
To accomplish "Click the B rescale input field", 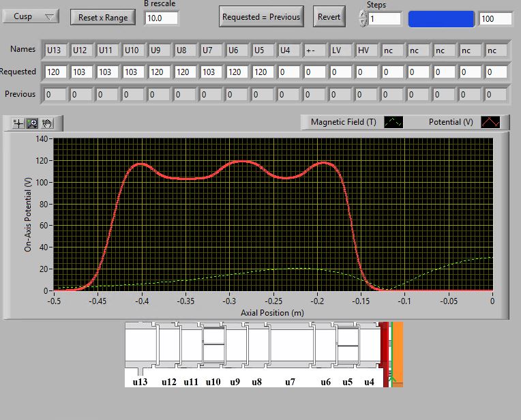I will (x=162, y=18).
